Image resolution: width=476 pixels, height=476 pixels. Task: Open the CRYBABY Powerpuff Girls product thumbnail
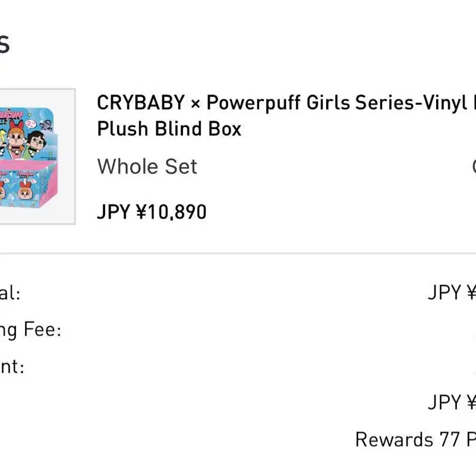[x=37, y=156]
